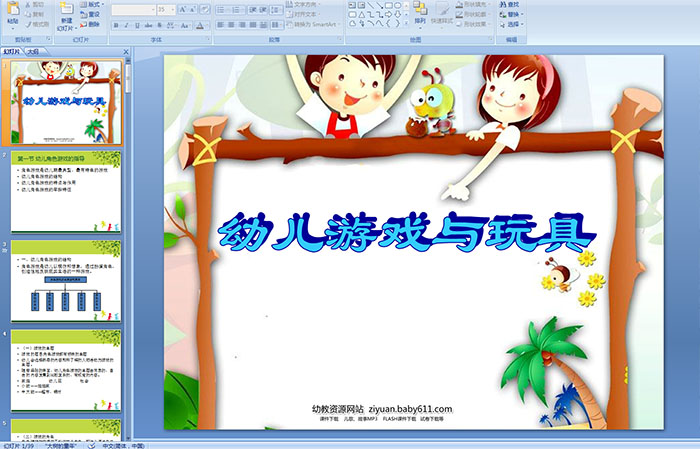
Task: Pick the triangle shape in shapes gallery
Action: click(x=362, y=15)
